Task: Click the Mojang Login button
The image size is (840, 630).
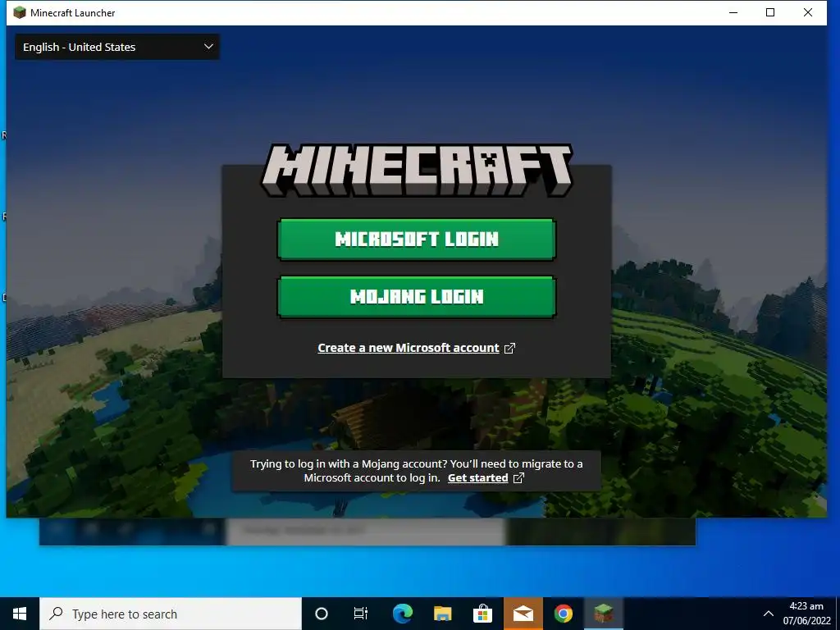Action: point(416,297)
